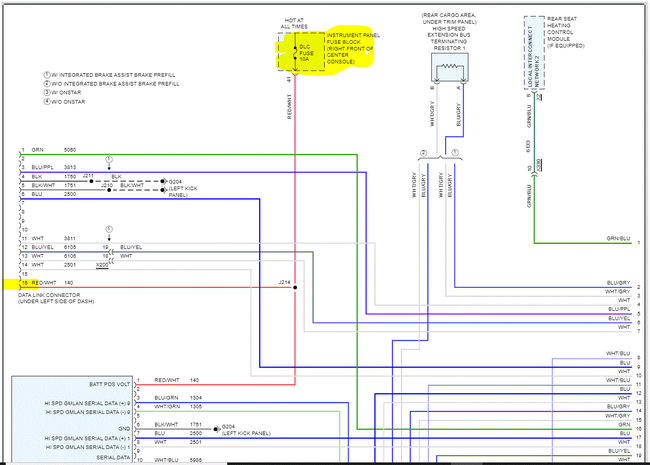Select LOCAL INTERCONNECT NETWORK 2 vertical text
Viewport: 650px width, 465px height.
point(534,56)
